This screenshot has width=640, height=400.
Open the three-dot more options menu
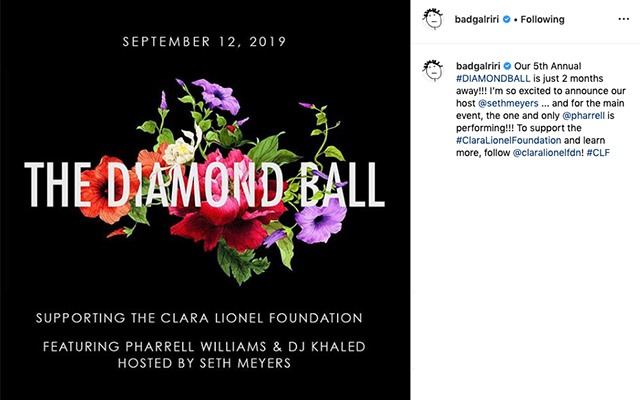623,19
